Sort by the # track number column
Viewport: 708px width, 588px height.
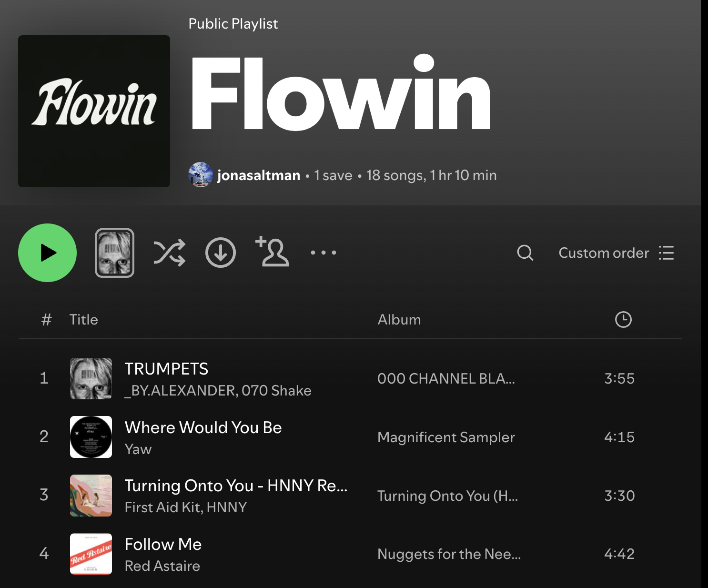pyautogui.click(x=46, y=319)
